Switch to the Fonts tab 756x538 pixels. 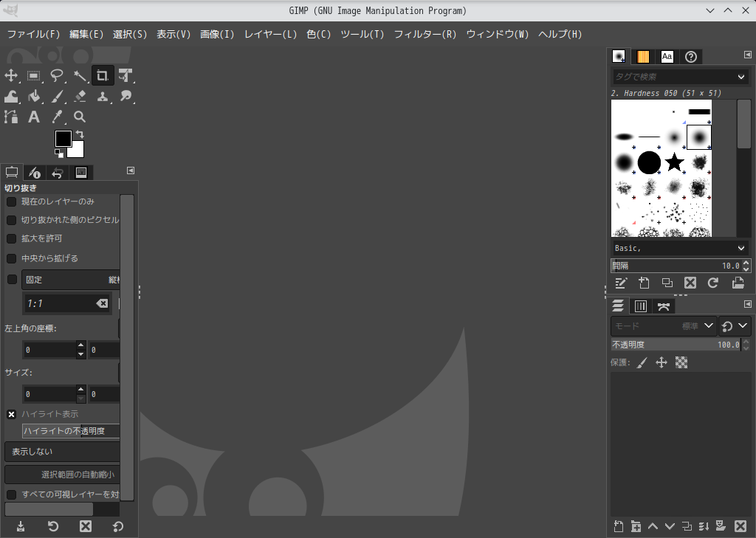667,56
